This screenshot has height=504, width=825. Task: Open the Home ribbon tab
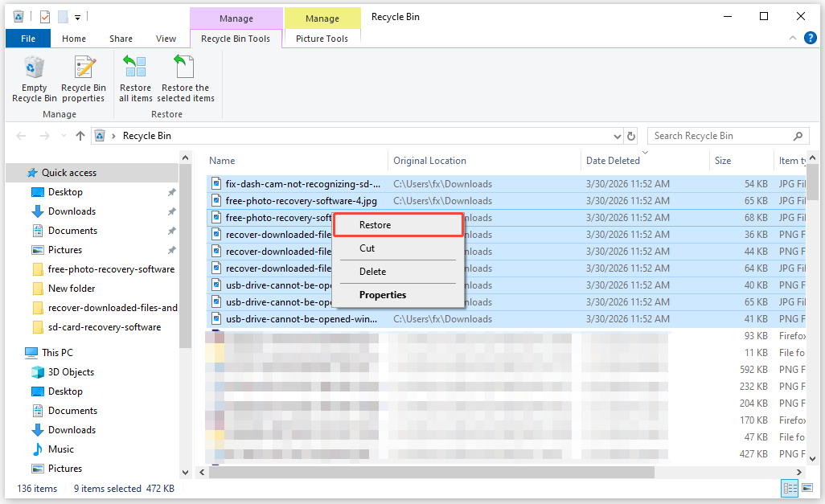pyautogui.click(x=74, y=39)
